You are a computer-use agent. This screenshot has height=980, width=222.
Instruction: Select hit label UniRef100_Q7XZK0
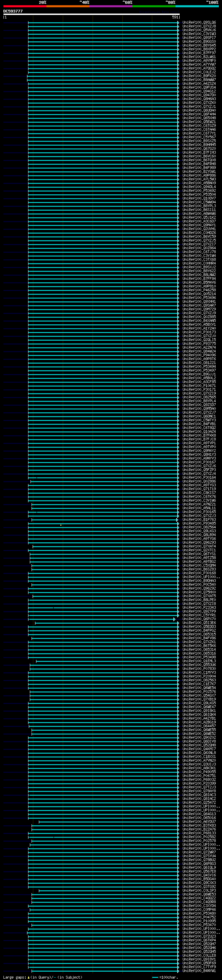coord(199,103)
